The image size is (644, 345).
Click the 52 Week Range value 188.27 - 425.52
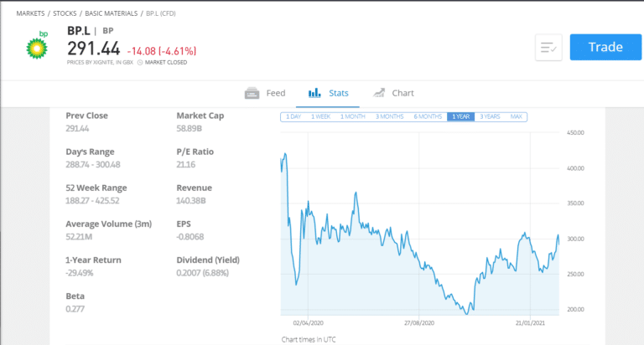(92, 201)
